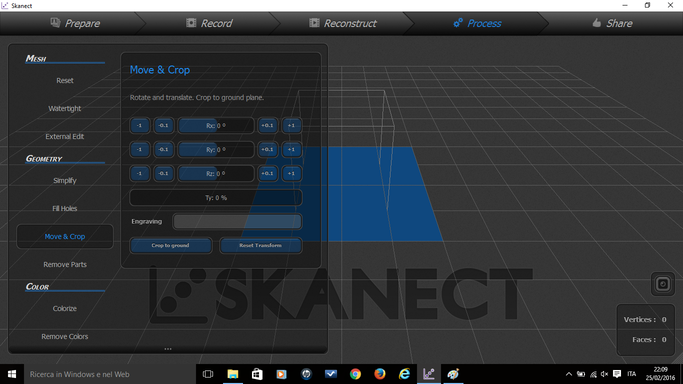683x384 pixels.
Task: Increase Rx by 0.1
Action: (x=267, y=125)
